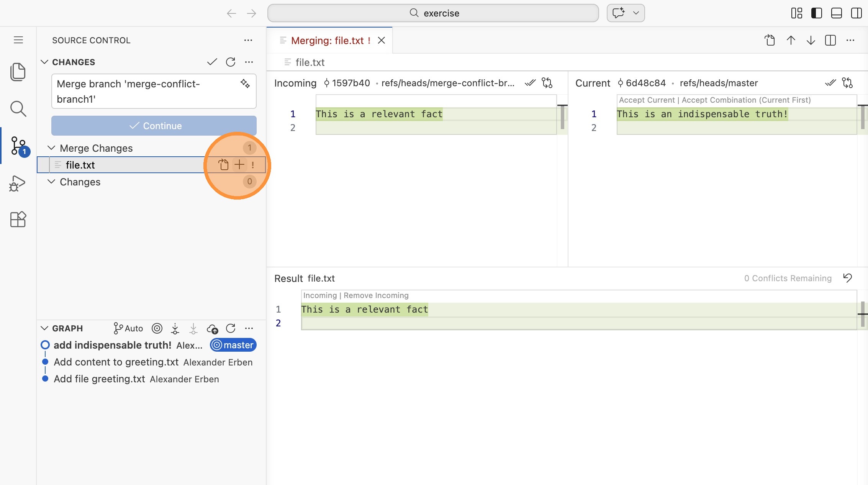868x485 pixels.
Task: Reset result with the undo arrow icon
Action: 847,278
